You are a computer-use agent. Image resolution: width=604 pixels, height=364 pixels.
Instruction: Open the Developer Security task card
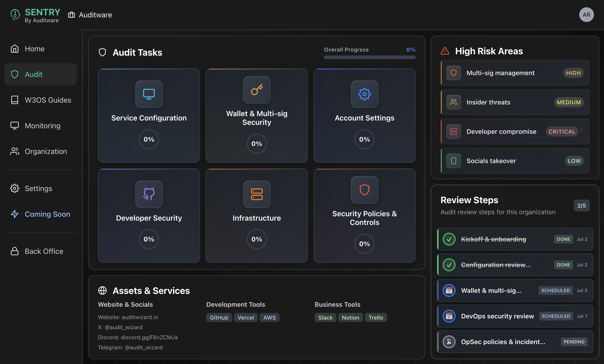tap(149, 216)
